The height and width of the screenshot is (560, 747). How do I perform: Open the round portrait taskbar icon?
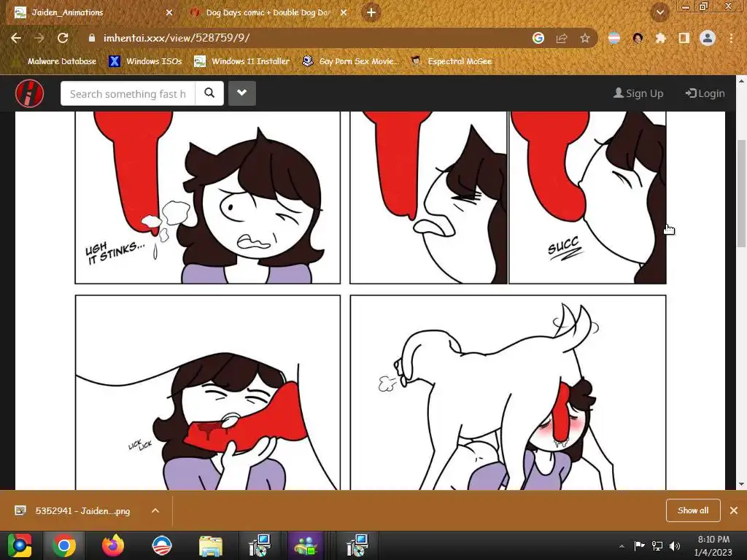coord(161,545)
